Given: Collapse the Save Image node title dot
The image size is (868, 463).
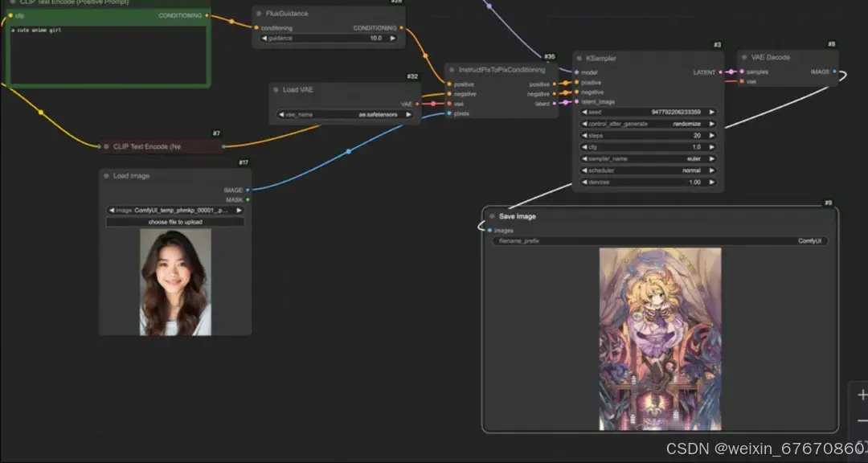Looking at the screenshot, I should coord(492,216).
